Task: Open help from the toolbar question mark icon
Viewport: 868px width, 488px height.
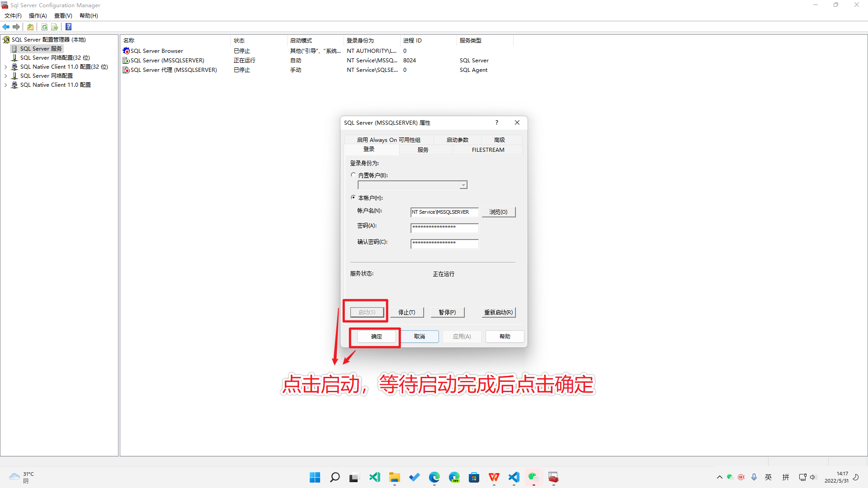Action: point(69,27)
